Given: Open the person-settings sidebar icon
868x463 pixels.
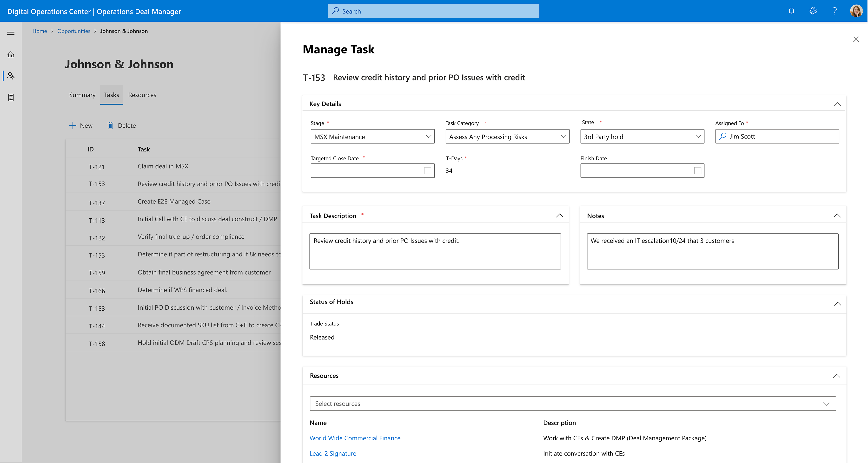Looking at the screenshot, I should point(11,76).
